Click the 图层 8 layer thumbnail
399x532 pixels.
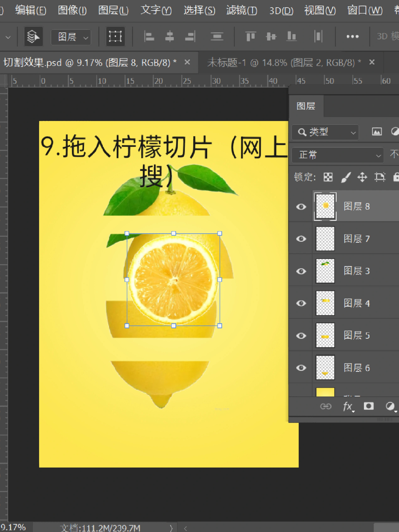[x=325, y=206]
